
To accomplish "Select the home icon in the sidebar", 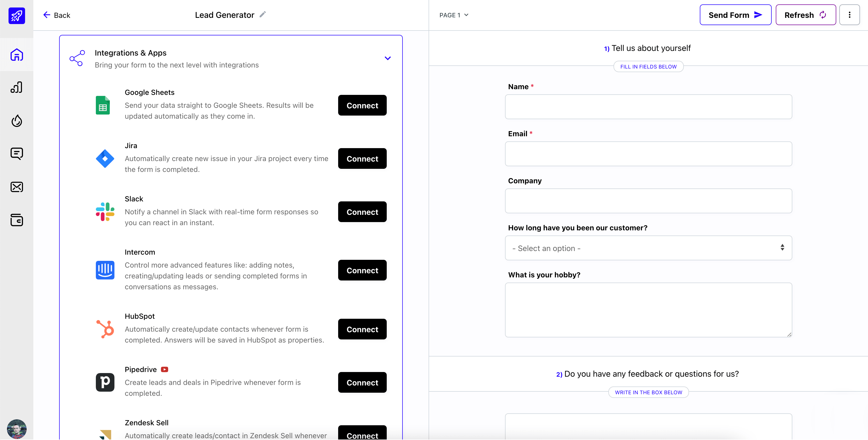I will click(x=17, y=55).
